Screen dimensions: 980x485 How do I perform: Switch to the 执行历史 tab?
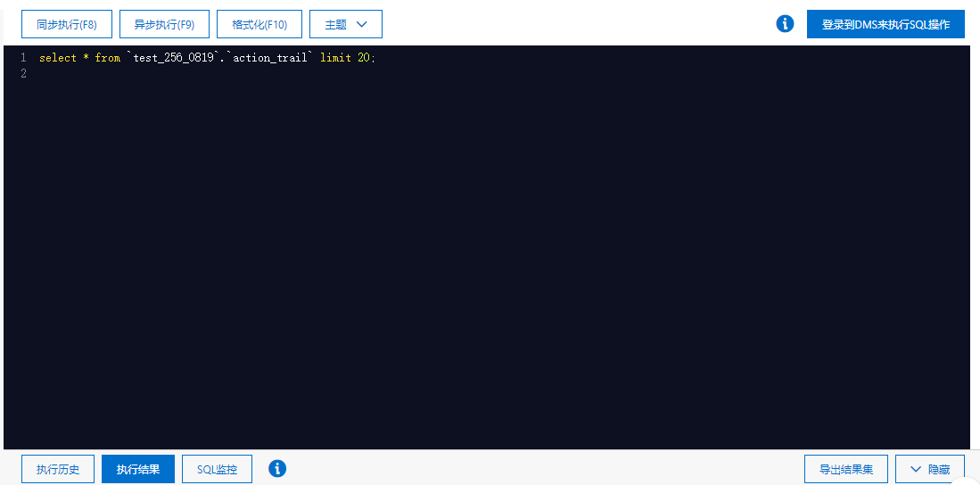(58, 469)
